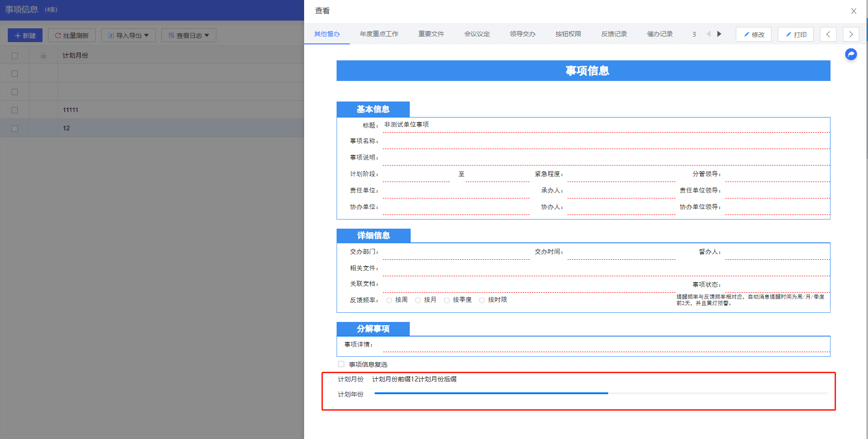Check the second empty row's checkbox
Image resolution: width=868 pixels, height=439 pixels.
[x=15, y=92]
